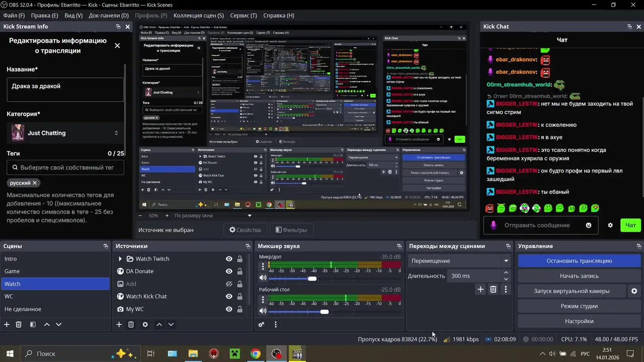Open Микр/доп channel three-dot options
Viewport: 644px width, 362px height.
pos(263,266)
